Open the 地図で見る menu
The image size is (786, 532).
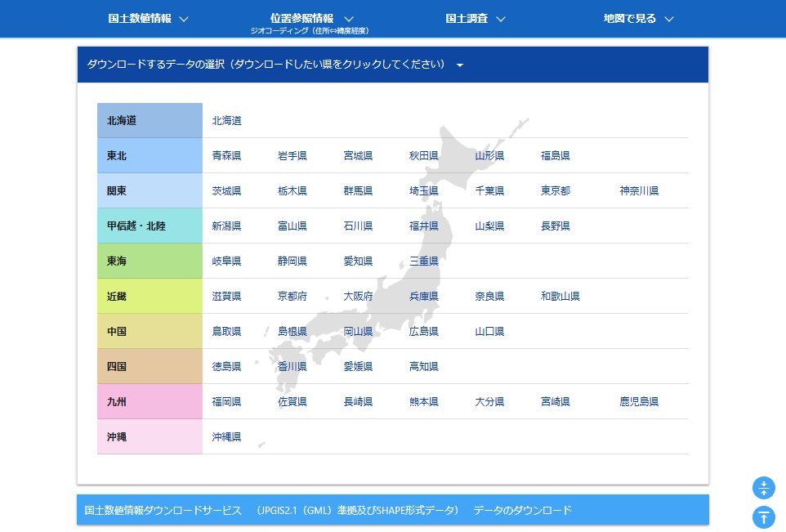pos(638,19)
